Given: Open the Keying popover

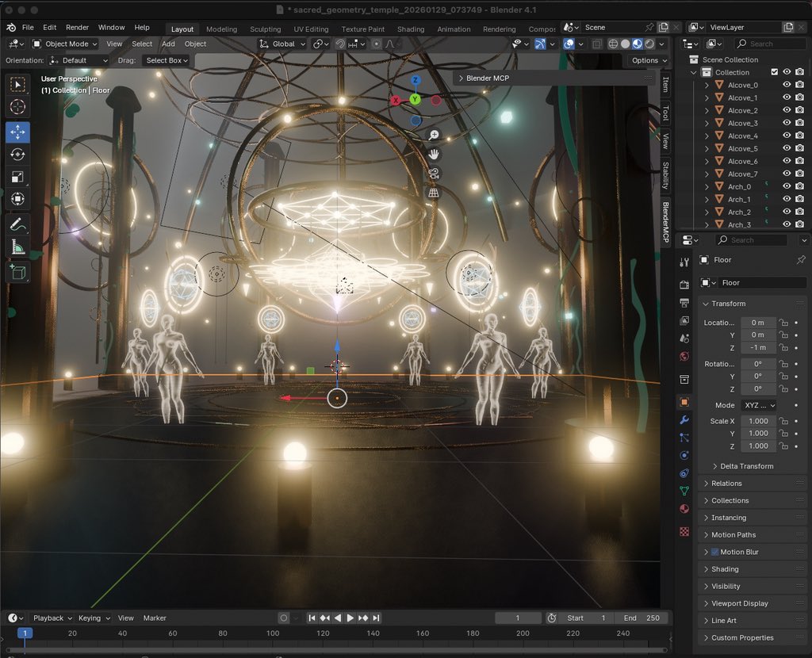Looking at the screenshot, I should click(94, 618).
